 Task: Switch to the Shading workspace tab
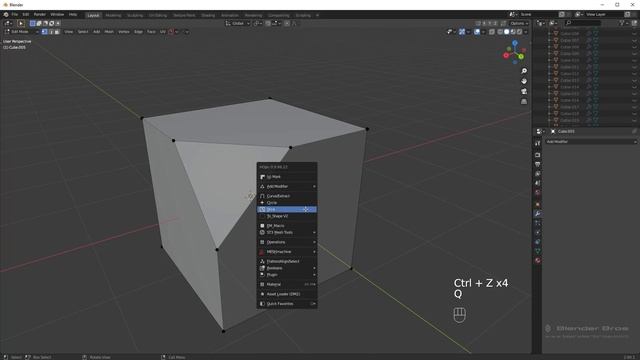click(208, 15)
